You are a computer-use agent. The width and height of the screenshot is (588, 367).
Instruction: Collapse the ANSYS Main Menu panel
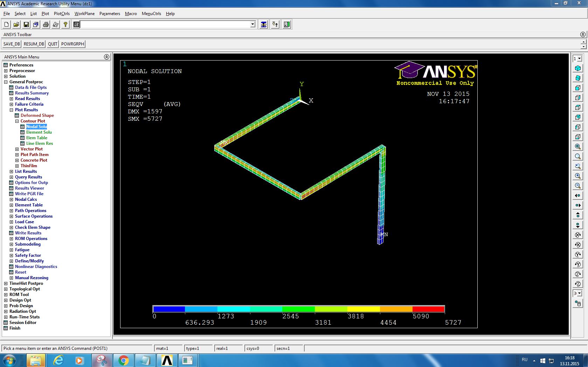106,57
